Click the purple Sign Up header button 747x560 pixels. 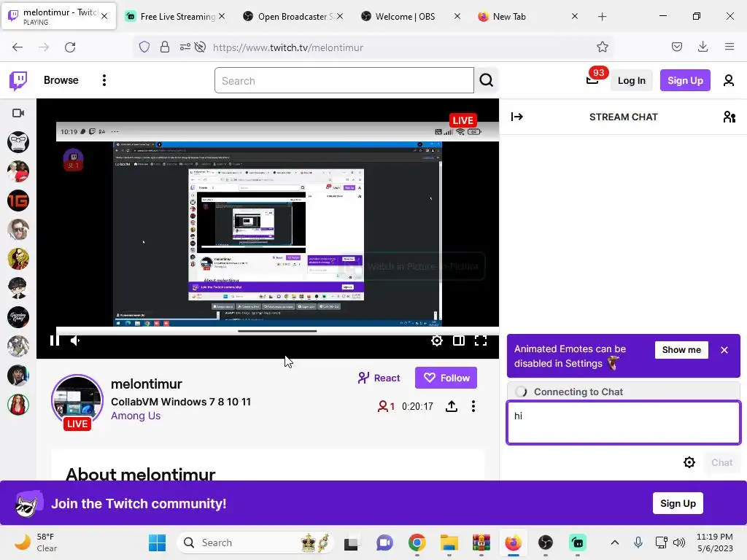coord(685,80)
